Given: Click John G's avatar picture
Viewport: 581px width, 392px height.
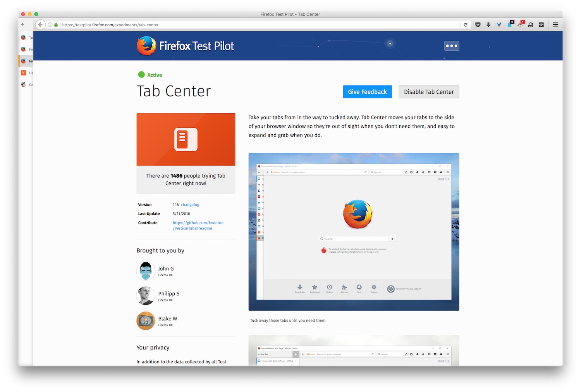Looking at the screenshot, I should (146, 271).
